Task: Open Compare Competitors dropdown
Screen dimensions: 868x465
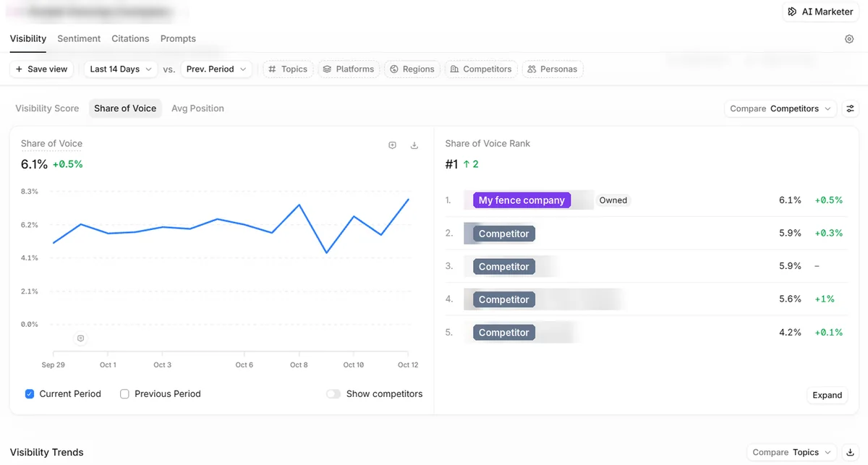Action: tap(780, 108)
